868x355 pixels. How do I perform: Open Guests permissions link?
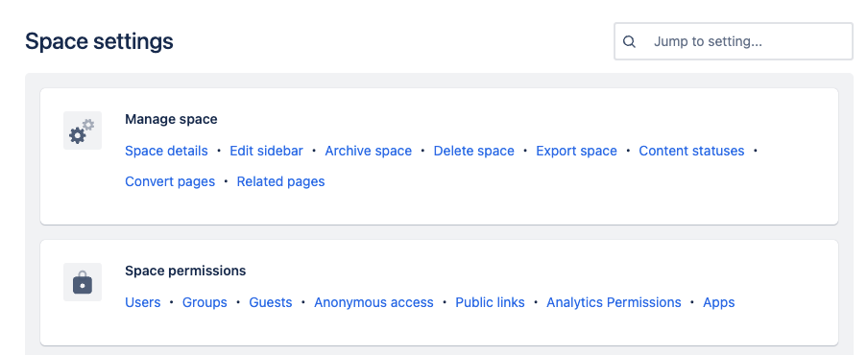[271, 302]
